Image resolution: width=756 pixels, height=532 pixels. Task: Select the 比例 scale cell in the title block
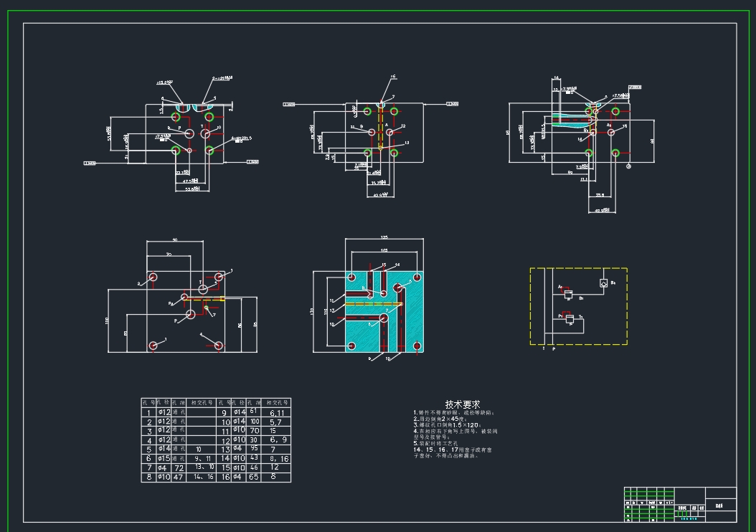[694, 508]
